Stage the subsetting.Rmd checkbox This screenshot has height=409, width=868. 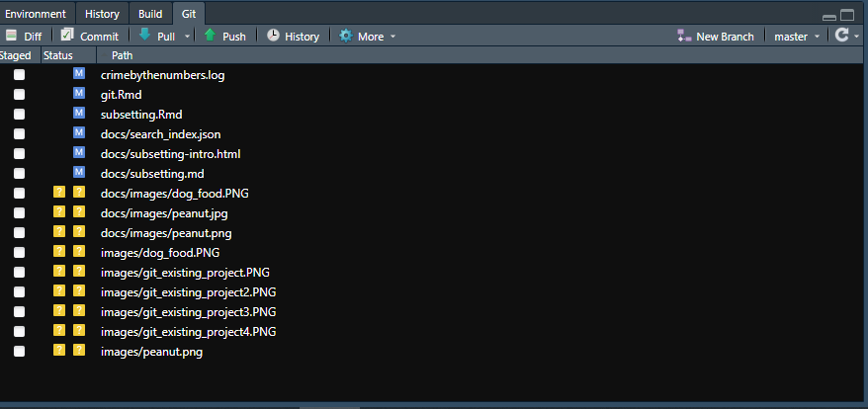[20, 114]
